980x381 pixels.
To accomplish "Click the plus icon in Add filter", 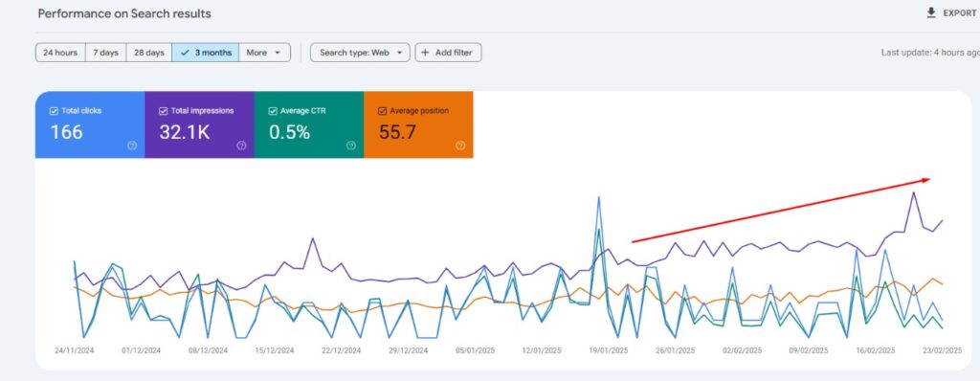I will (x=425, y=53).
